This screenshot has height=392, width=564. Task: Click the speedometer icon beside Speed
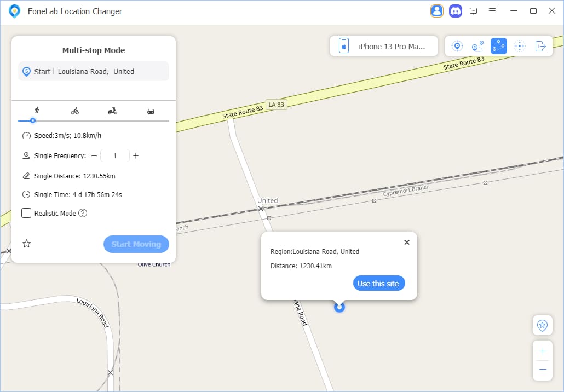coord(26,136)
